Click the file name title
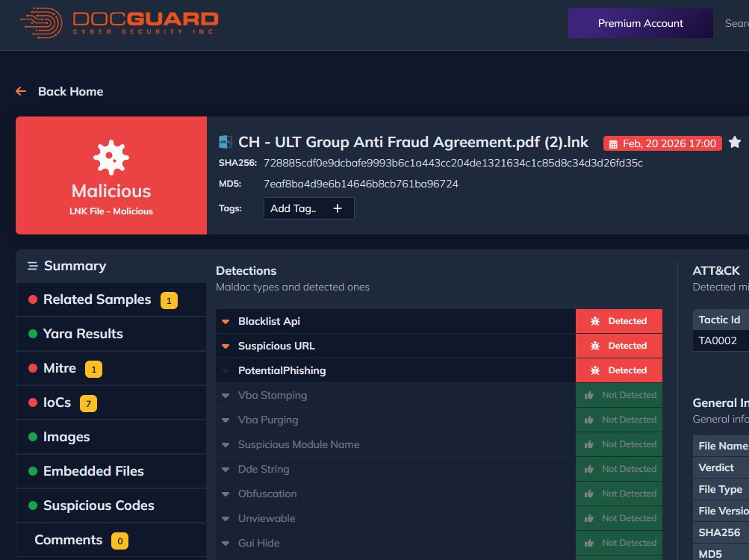The height and width of the screenshot is (560, 749). (413, 142)
